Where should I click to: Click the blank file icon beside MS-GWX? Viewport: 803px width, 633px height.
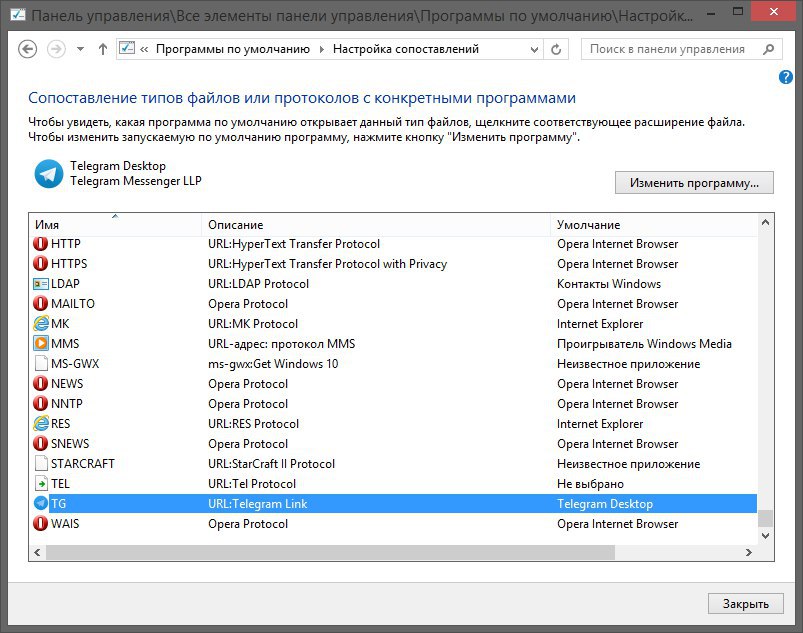coord(40,364)
